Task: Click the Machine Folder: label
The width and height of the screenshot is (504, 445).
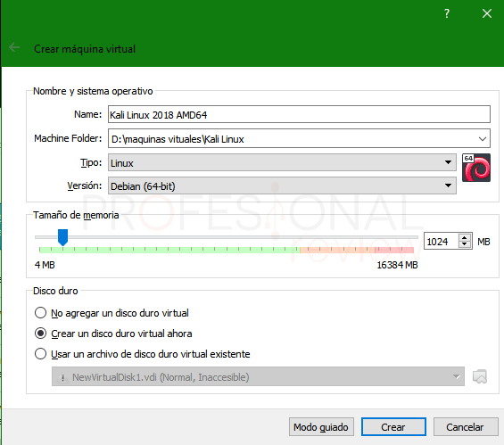Action: click(68, 138)
